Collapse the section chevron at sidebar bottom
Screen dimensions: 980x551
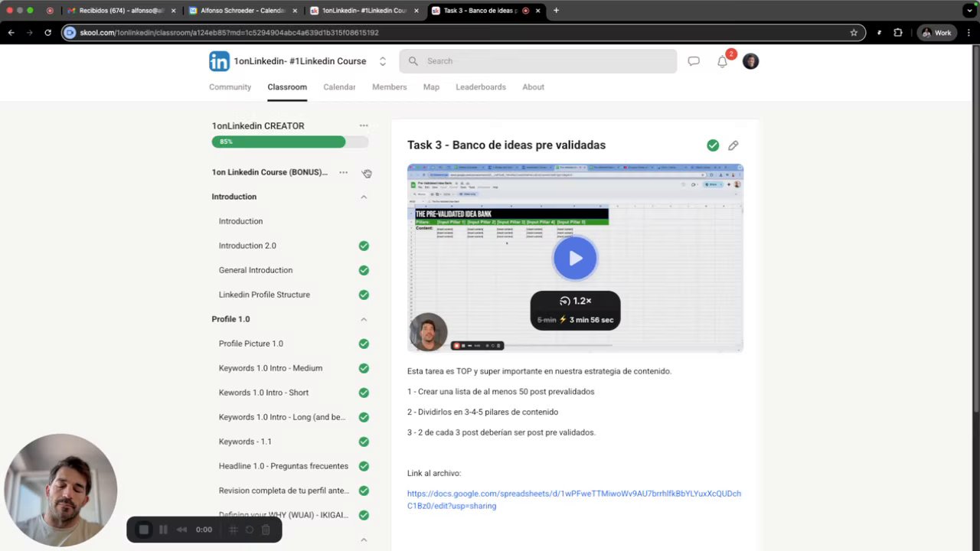click(364, 540)
